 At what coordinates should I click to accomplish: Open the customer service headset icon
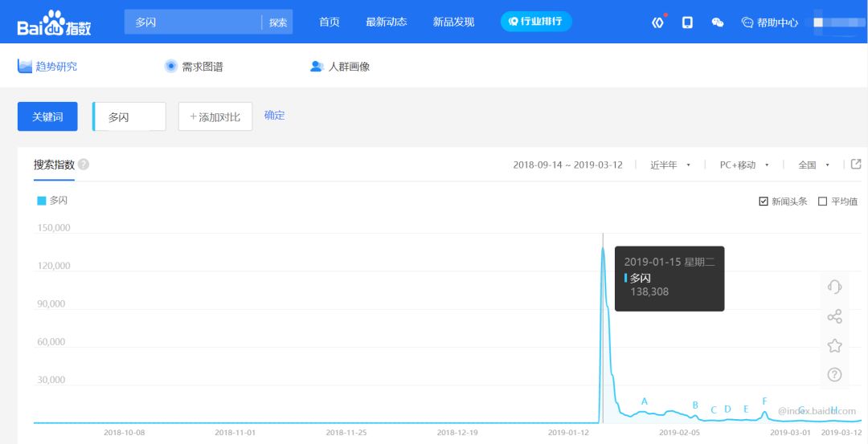tap(834, 287)
